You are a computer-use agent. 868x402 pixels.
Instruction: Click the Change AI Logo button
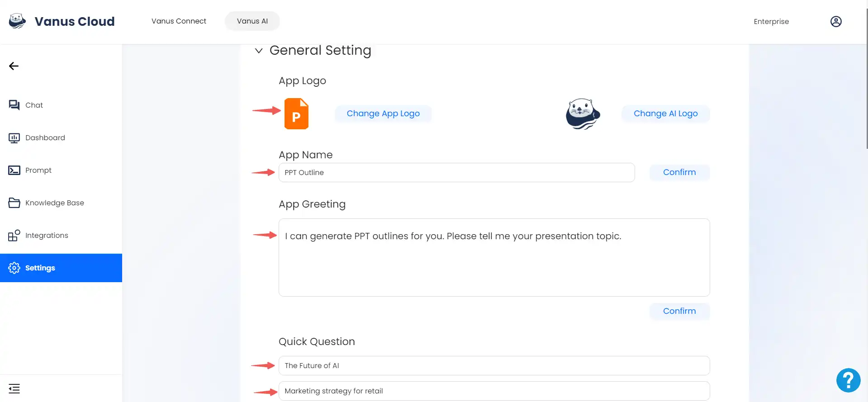(665, 114)
